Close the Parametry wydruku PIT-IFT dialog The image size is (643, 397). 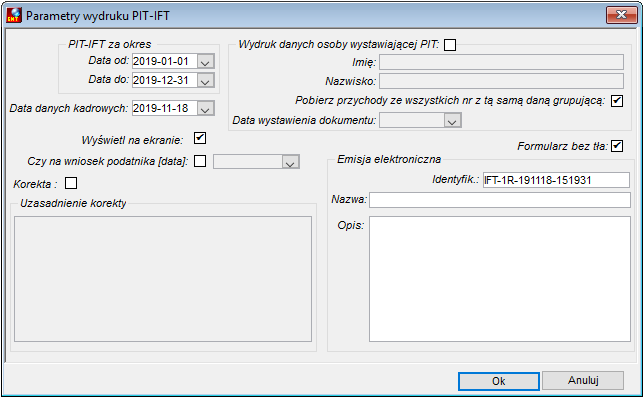click(621, 15)
